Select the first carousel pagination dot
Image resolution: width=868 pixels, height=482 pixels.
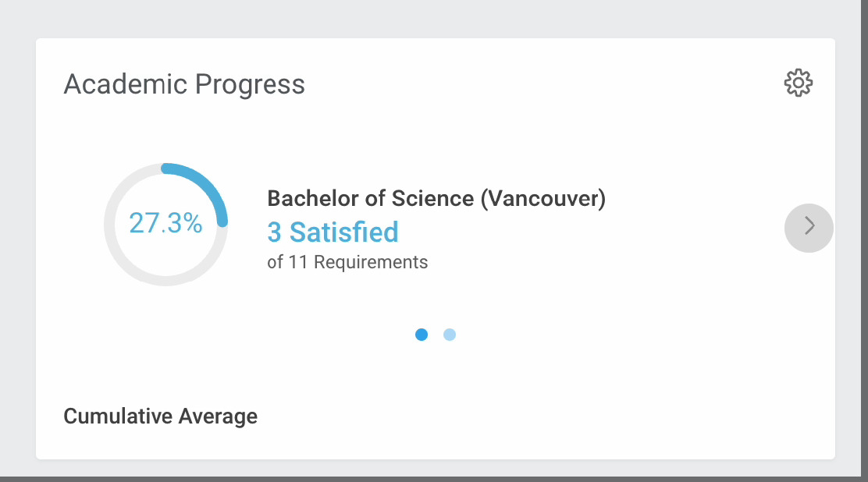(422, 335)
